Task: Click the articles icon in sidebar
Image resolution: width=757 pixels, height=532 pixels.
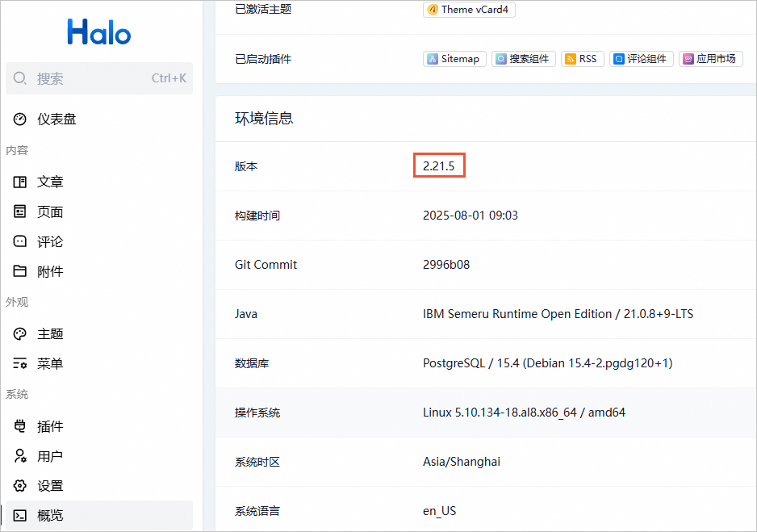Action: [20, 182]
